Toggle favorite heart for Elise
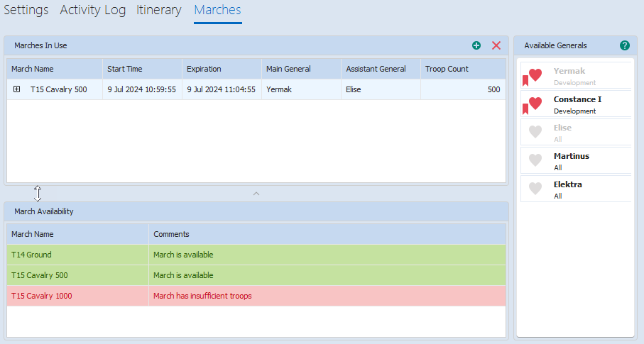644x344 pixels. pos(535,132)
